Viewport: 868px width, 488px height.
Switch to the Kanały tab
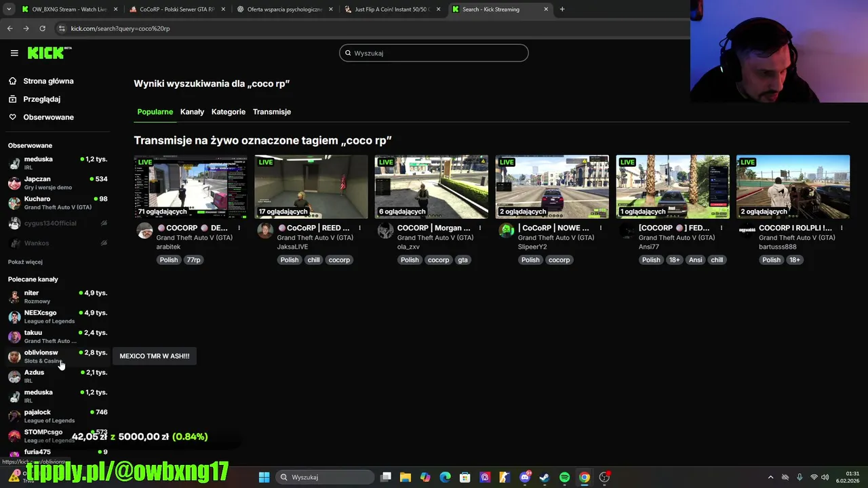click(192, 112)
